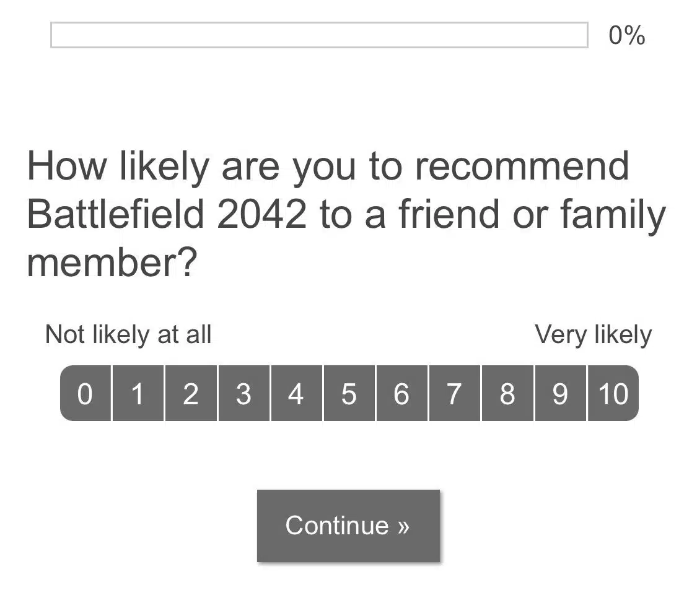This screenshot has width=697, height=616.
Task: Click the "Not likely at all" label
Action: coord(128,335)
